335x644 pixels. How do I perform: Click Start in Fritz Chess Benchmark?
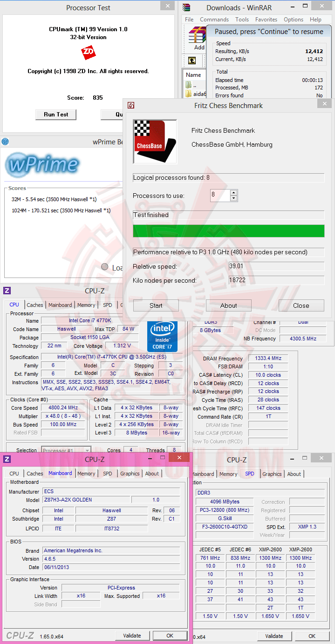pos(156,305)
